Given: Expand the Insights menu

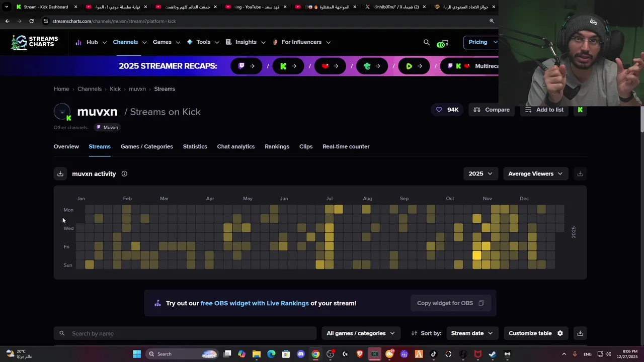Looking at the screenshot, I should coord(246,42).
